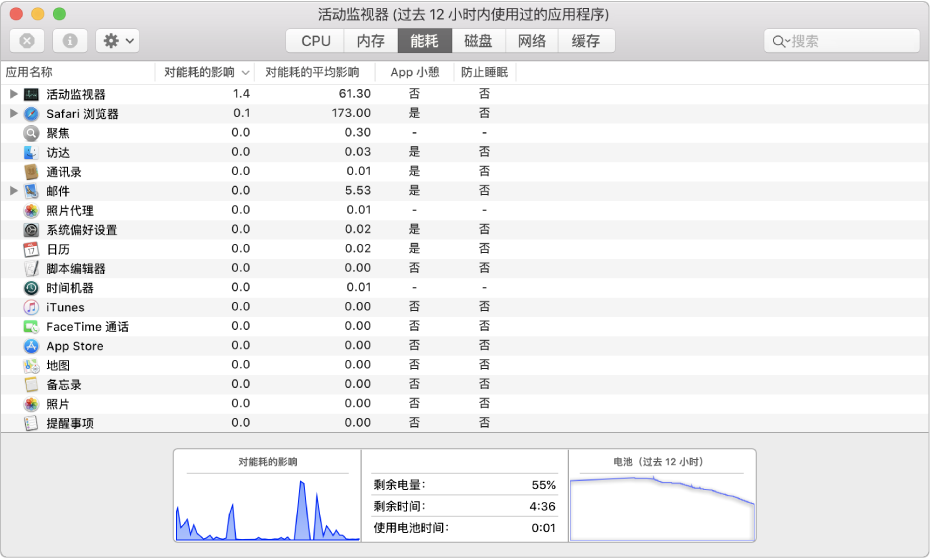Switch to the 内存 tab
931x559 pixels.
point(370,41)
